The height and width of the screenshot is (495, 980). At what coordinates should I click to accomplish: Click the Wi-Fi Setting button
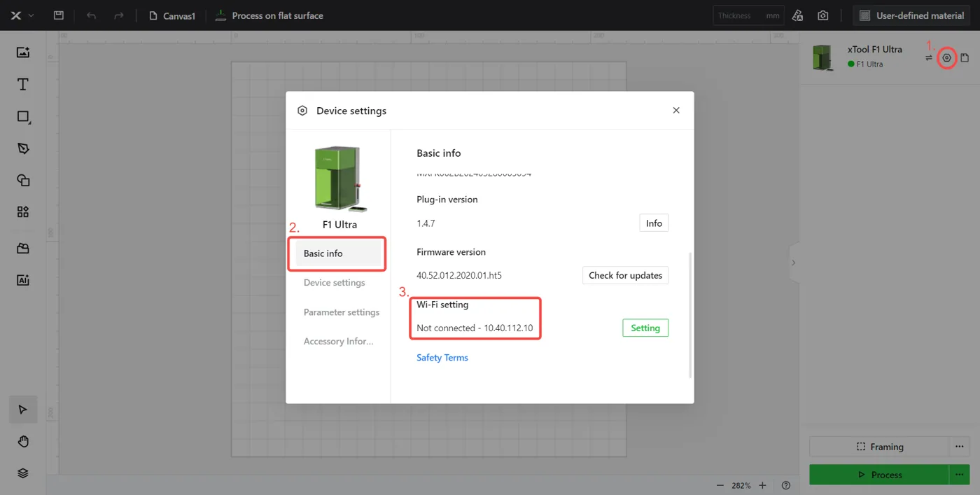click(645, 328)
